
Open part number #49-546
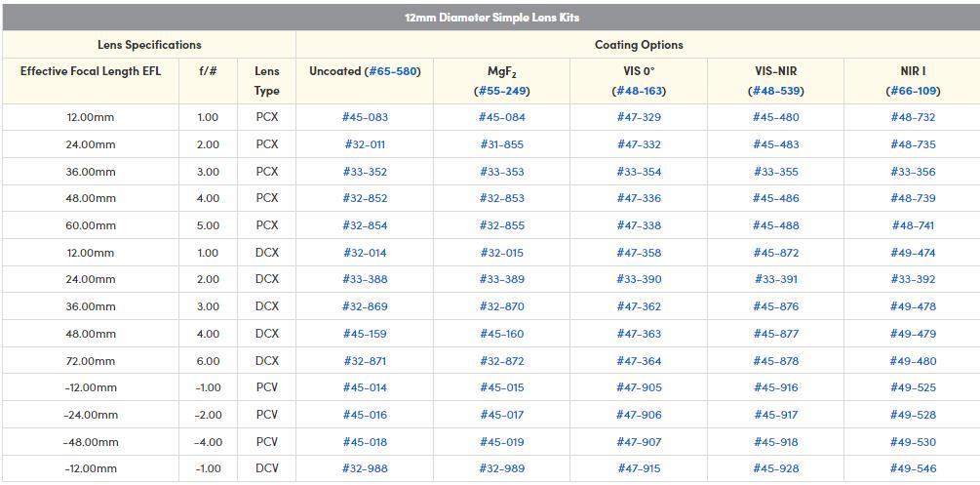(912, 468)
